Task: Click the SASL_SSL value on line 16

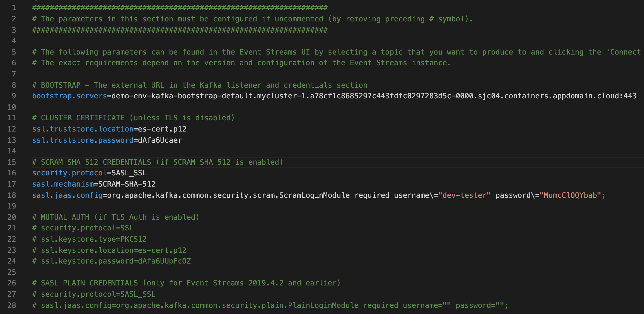Action: (x=129, y=173)
